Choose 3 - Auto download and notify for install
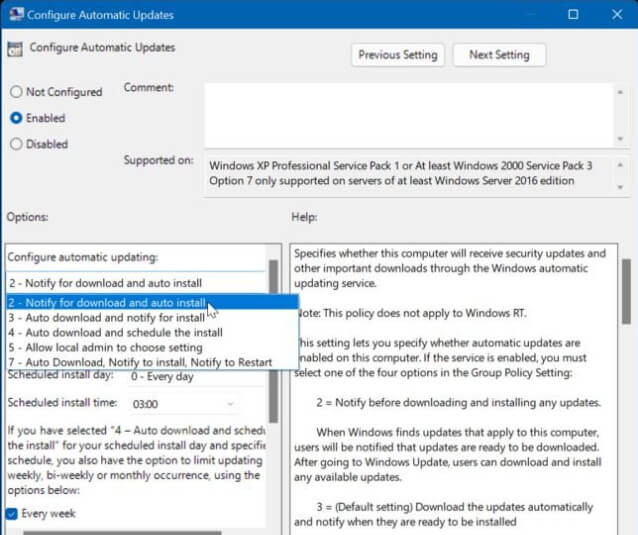Viewport: 638px width, 535px height. [x=106, y=317]
